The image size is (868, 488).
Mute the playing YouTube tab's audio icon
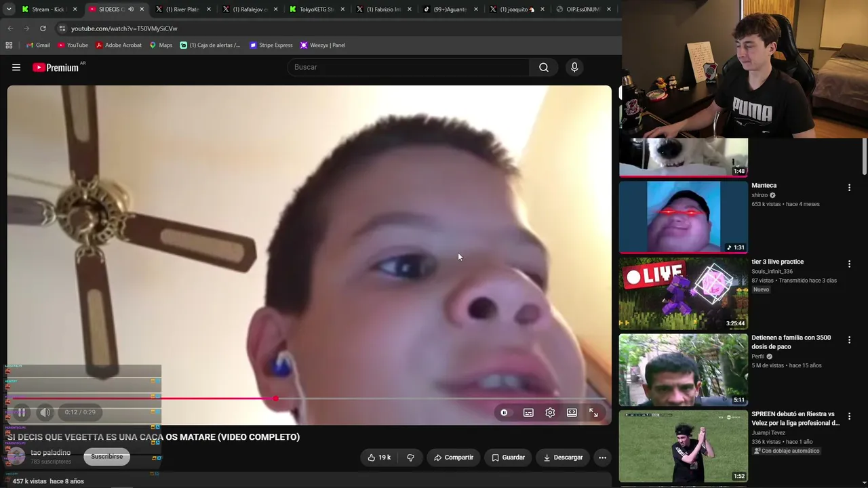click(x=131, y=9)
